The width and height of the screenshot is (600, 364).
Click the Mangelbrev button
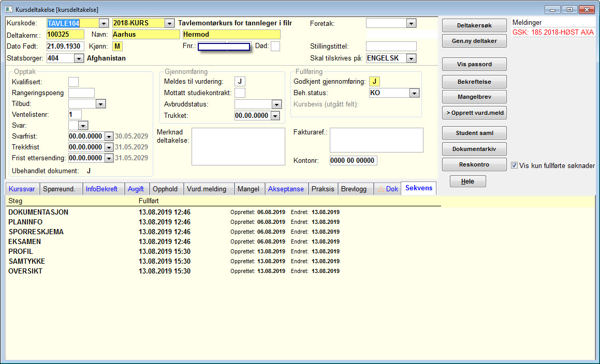[475, 97]
